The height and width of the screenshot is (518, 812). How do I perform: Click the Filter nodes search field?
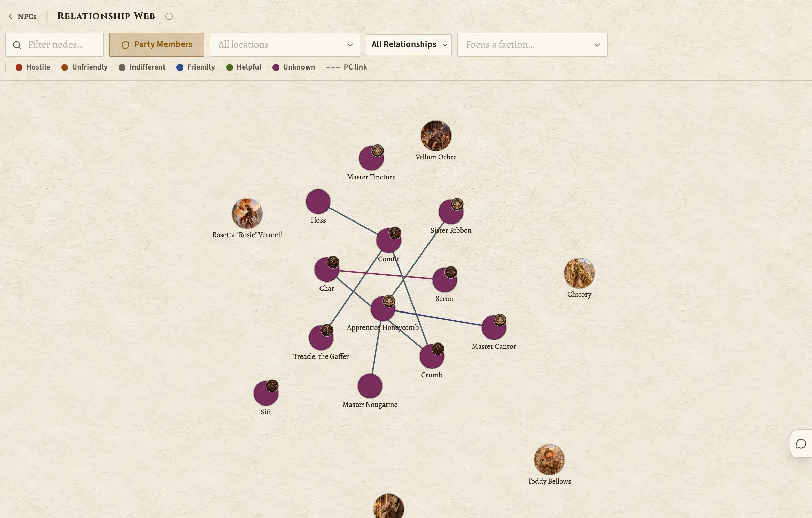[54, 45]
